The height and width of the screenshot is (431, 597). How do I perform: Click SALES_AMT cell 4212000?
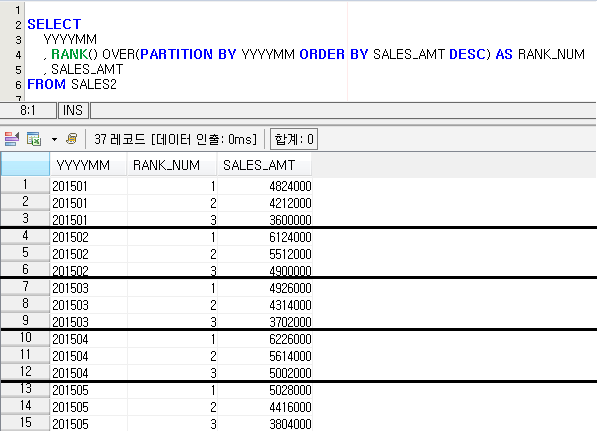click(265, 203)
